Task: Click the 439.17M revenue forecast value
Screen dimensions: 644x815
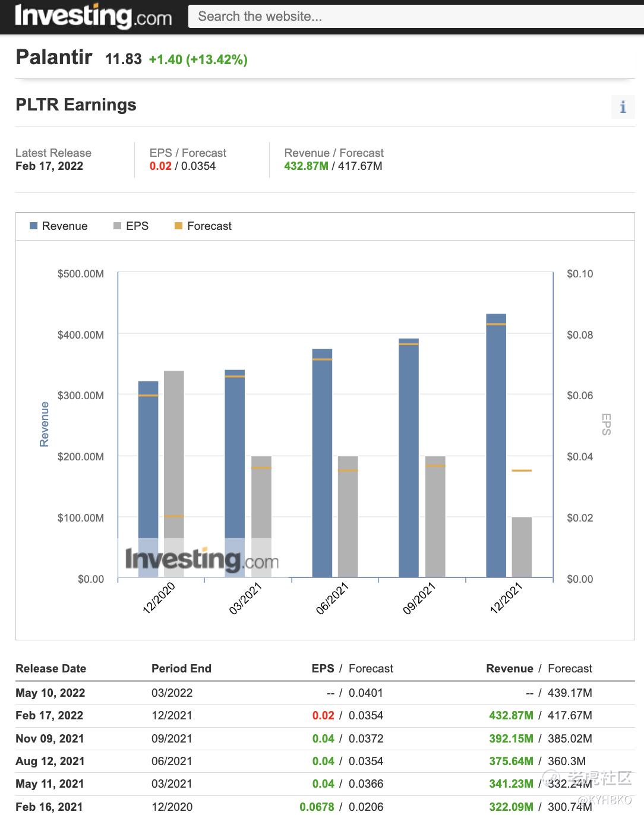Action: tap(570, 693)
